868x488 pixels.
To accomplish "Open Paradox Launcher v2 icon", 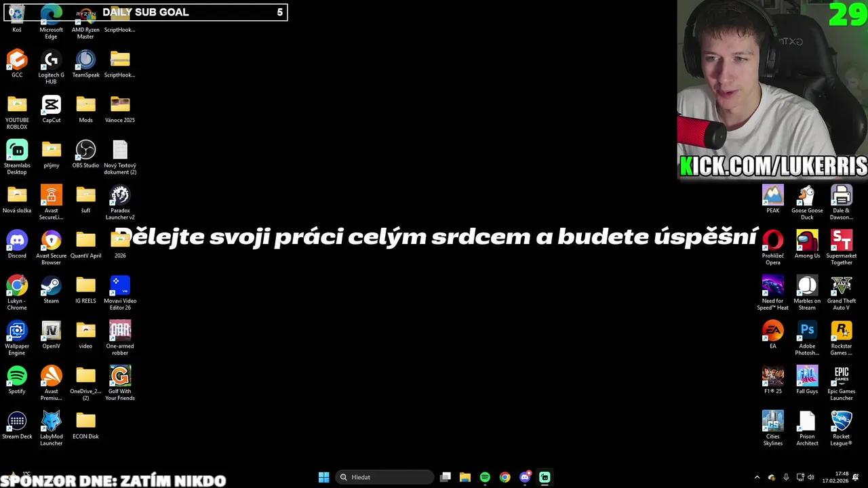I will (x=120, y=195).
